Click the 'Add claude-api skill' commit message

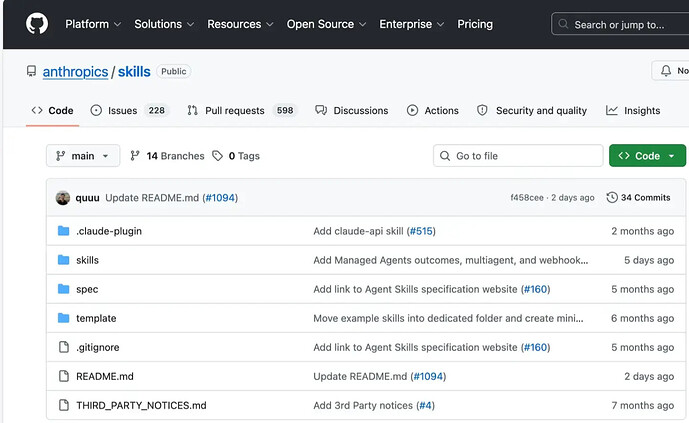358,231
